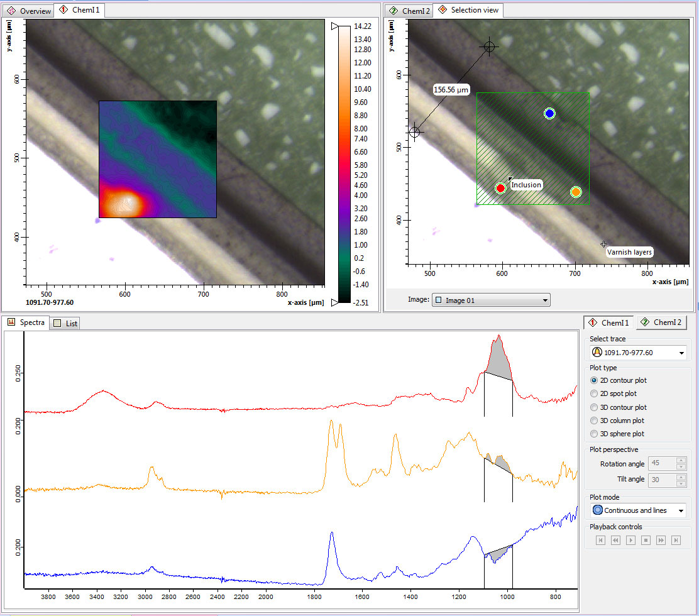Jump to first frame in Playback controls
The width and height of the screenshot is (699, 616).
pos(600,540)
